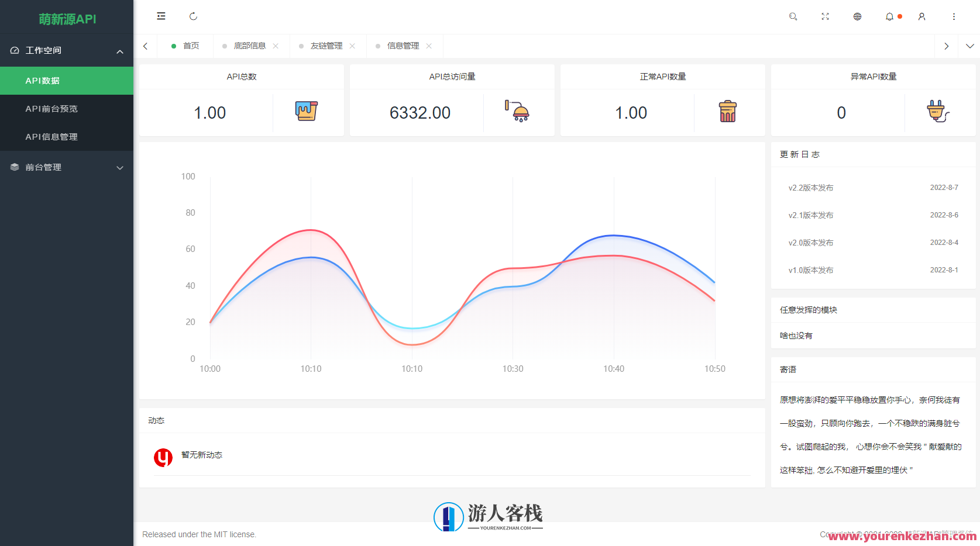This screenshot has height=546, width=980.
Task: Switch to the 友链管理 tab
Action: (324, 46)
